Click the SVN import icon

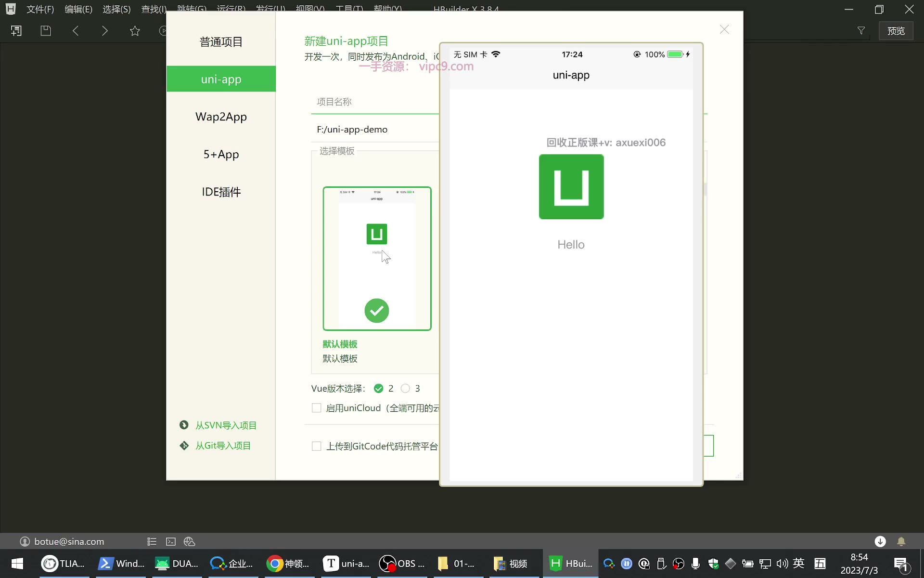click(x=184, y=425)
